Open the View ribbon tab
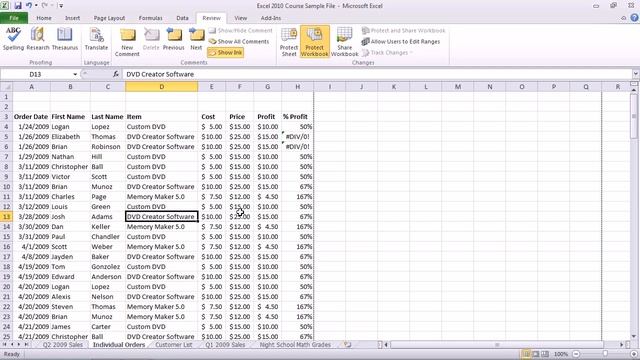 [240, 18]
